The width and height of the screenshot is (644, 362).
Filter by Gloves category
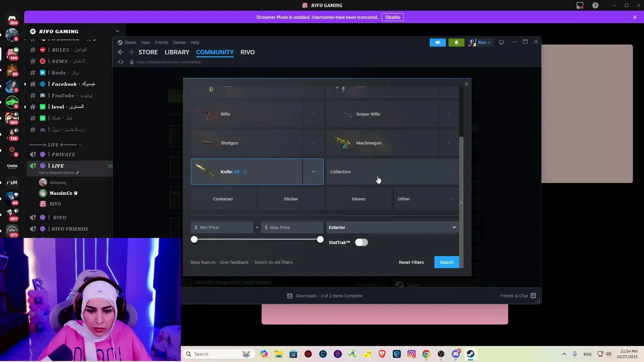click(x=359, y=199)
